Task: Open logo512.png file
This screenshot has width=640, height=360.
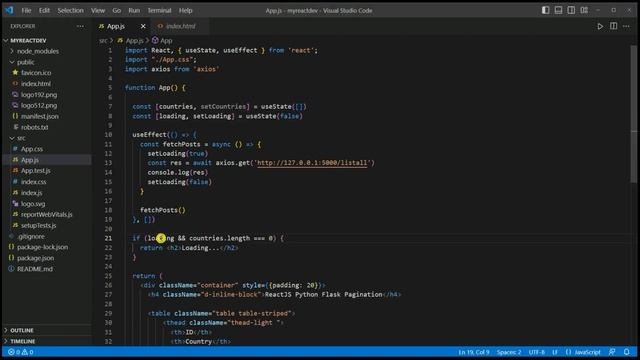Action: 39,105
